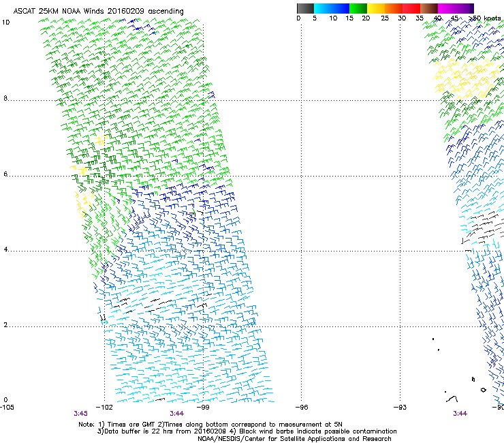
Task: Click the legend tick label '25'
Action: (x=385, y=18)
